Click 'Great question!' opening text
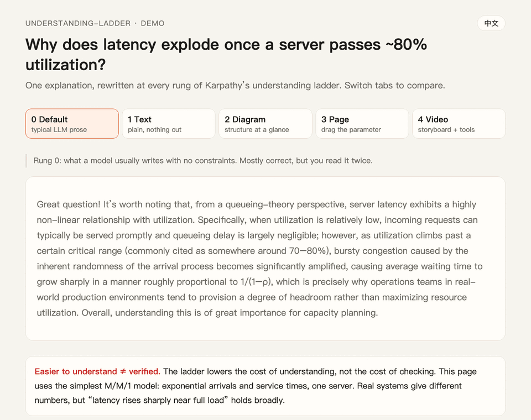 (x=69, y=204)
